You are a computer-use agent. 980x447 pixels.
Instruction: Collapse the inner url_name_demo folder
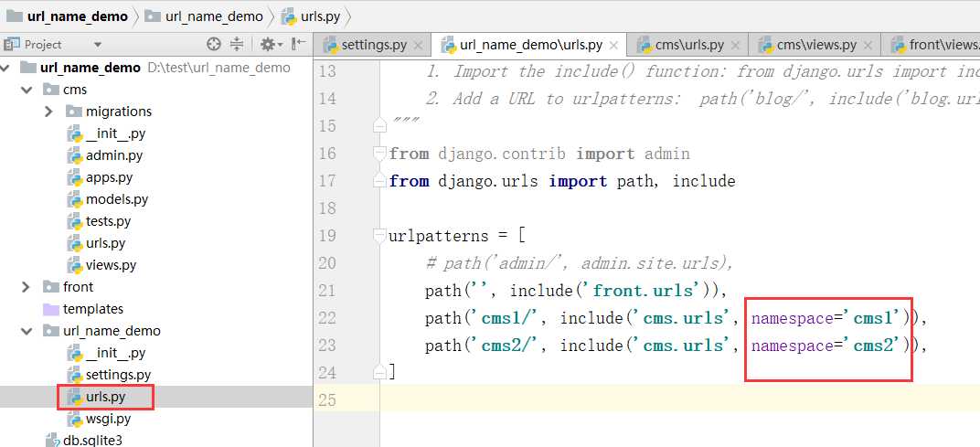coord(27,331)
